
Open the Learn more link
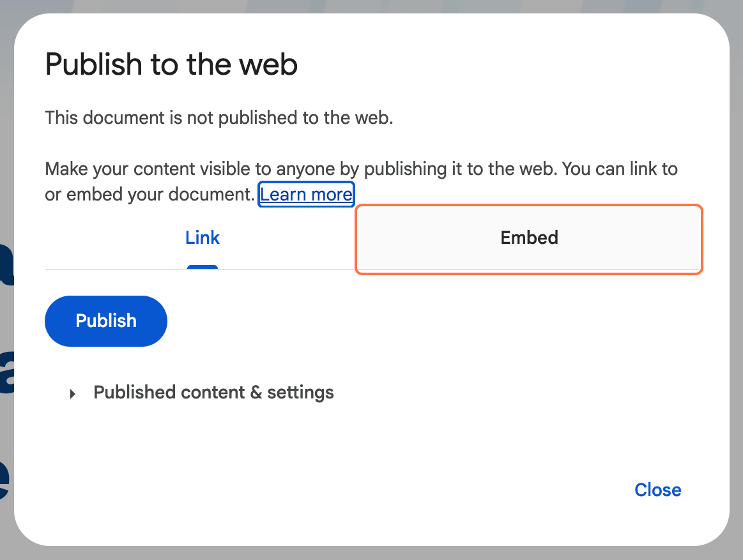[x=306, y=194]
